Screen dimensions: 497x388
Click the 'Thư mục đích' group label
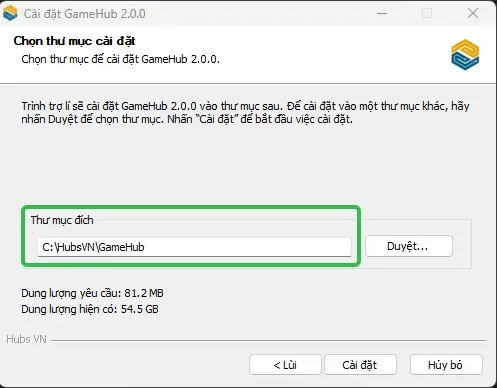[62, 220]
